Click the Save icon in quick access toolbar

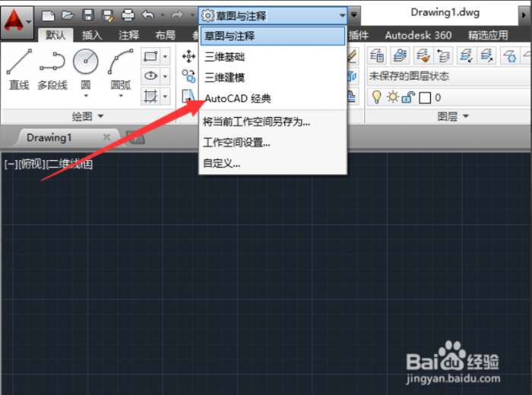[88, 15]
